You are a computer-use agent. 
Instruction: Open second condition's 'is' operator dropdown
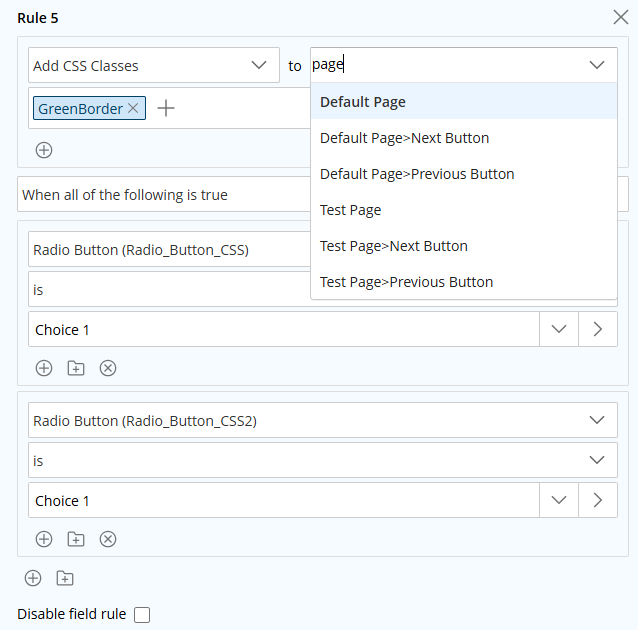[x=323, y=460]
